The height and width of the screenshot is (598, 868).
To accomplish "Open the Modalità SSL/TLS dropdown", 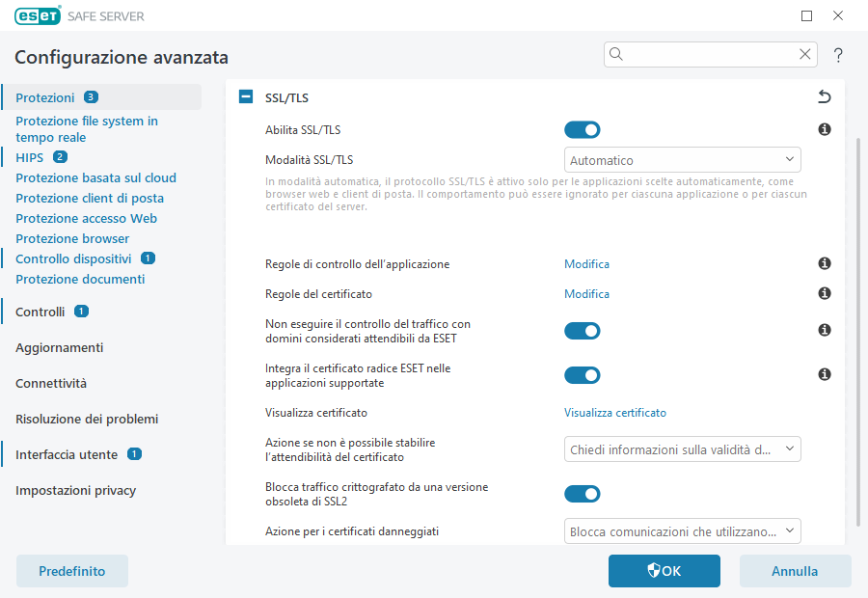I will point(682,159).
